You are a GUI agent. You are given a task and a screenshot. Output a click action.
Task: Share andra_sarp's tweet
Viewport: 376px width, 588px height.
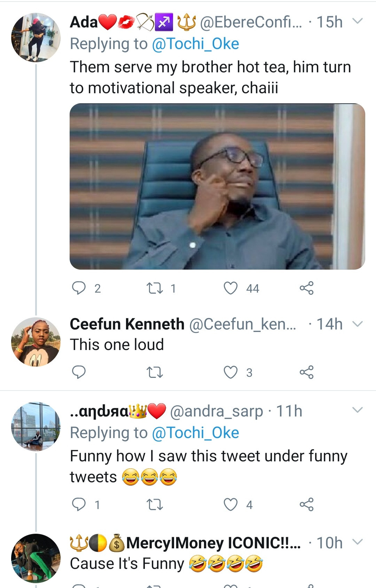(306, 504)
